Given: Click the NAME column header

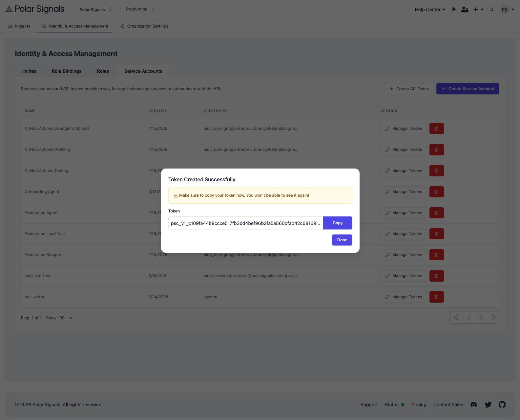Looking at the screenshot, I should [30, 111].
